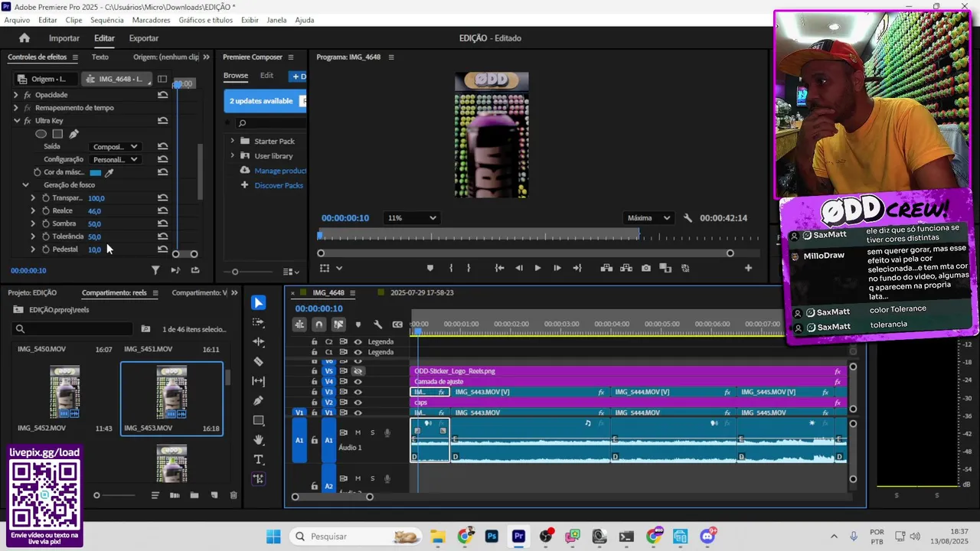Open the Arquivo menu
The image size is (980, 551).
click(17, 20)
